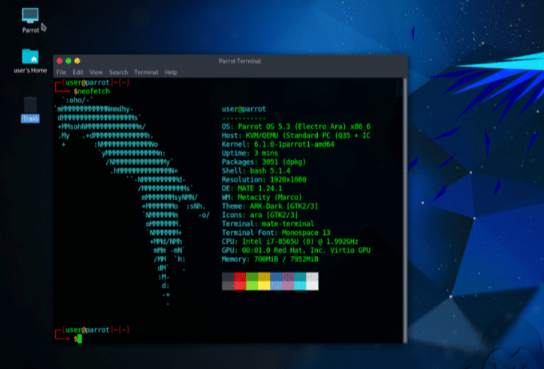Click the green window button in Parrot Terminal
This screenshot has width=544, height=369.
(68, 61)
